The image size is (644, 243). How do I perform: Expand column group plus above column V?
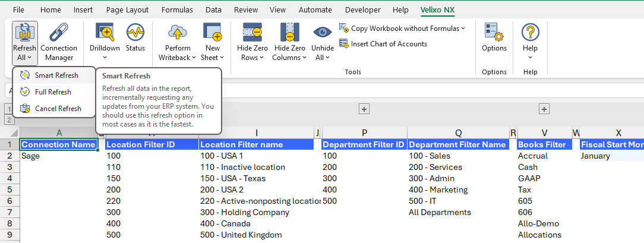[544, 109]
